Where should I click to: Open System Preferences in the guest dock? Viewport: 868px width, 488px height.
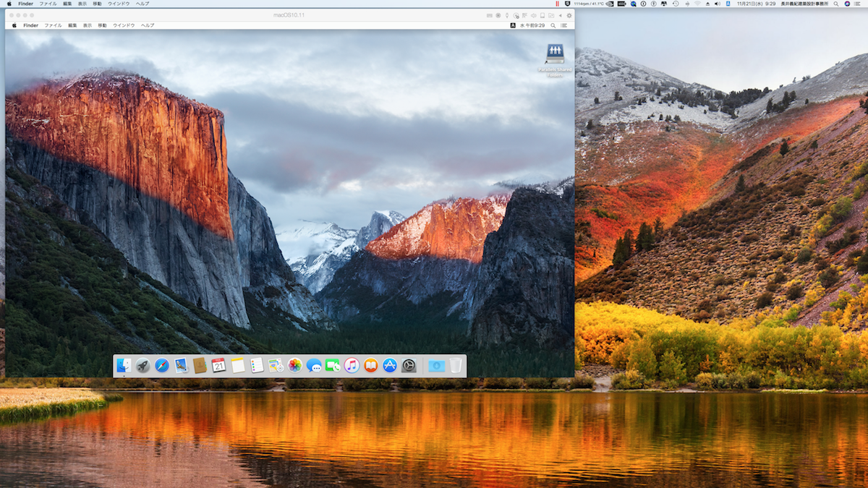pos(409,366)
